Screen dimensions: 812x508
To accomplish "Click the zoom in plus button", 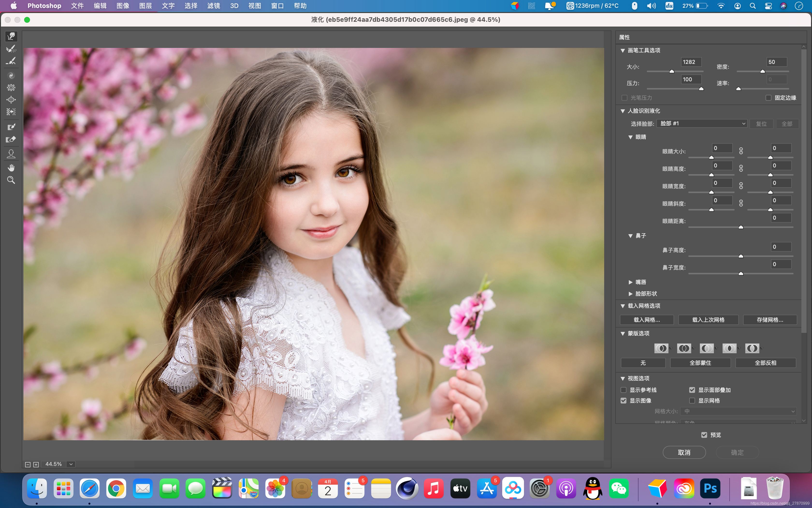I will click(36, 464).
